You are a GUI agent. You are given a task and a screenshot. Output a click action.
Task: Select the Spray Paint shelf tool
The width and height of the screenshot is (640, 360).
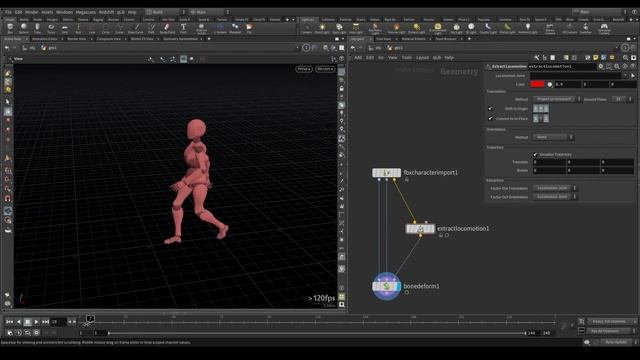point(167,28)
